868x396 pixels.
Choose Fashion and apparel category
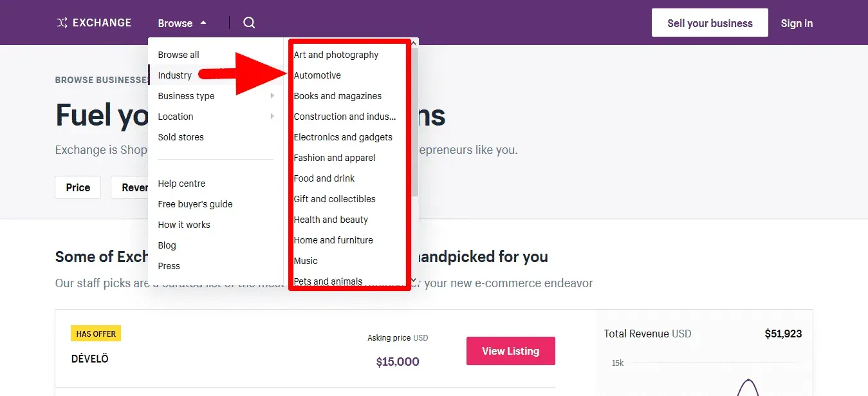coord(335,158)
